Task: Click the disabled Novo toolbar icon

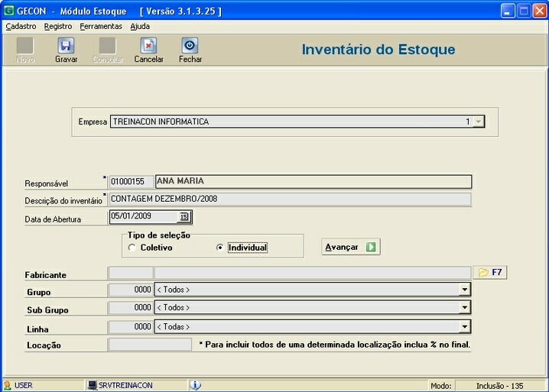Action: (25, 46)
